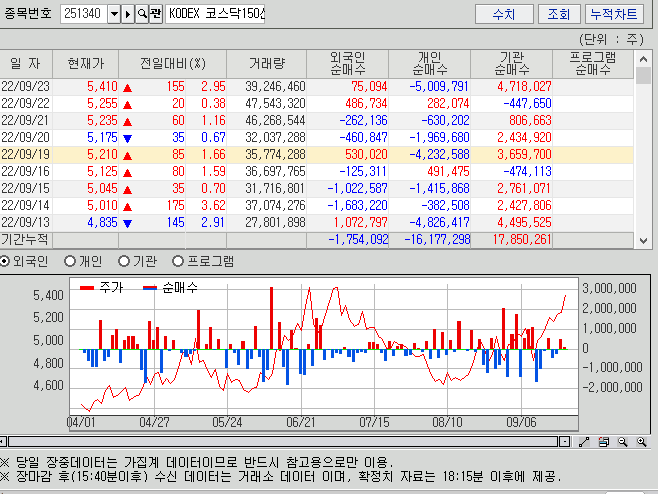The height and width of the screenshot is (494, 658).
Task: Click the table scrollbar down arrow
Action: (x=643, y=241)
